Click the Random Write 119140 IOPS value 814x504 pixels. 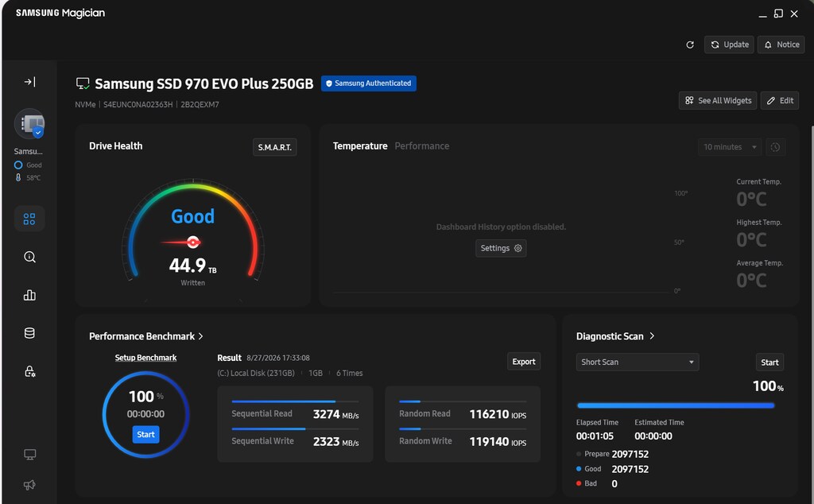[x=498, y=442]
